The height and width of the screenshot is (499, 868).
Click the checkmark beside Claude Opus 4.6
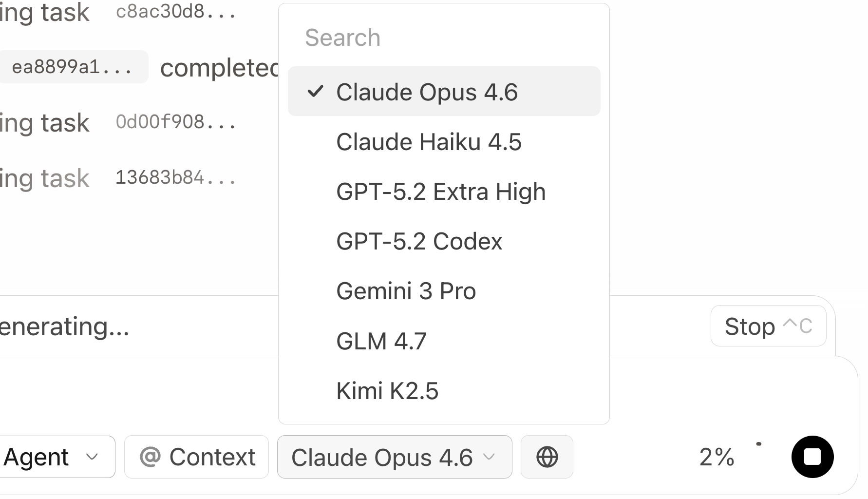tap(315, 92)
